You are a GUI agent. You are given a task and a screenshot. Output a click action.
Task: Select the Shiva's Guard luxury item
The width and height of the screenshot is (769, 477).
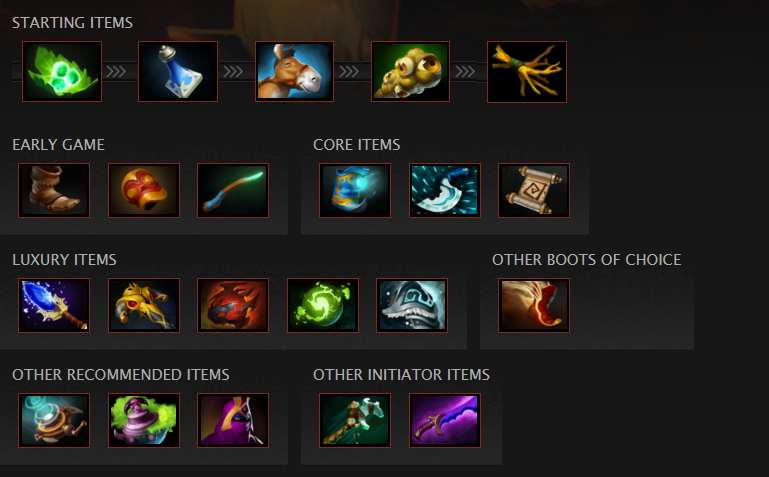pyautogui.click(x=412, y=305)
